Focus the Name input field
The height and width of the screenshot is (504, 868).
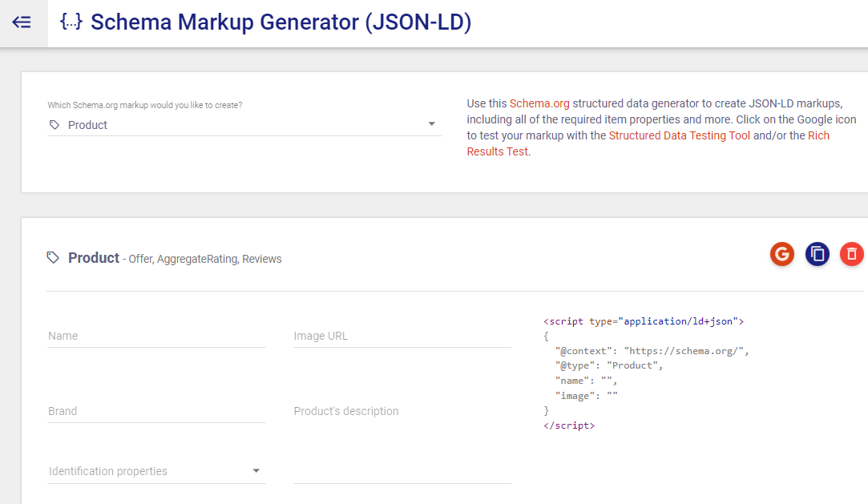click(156, 336)
